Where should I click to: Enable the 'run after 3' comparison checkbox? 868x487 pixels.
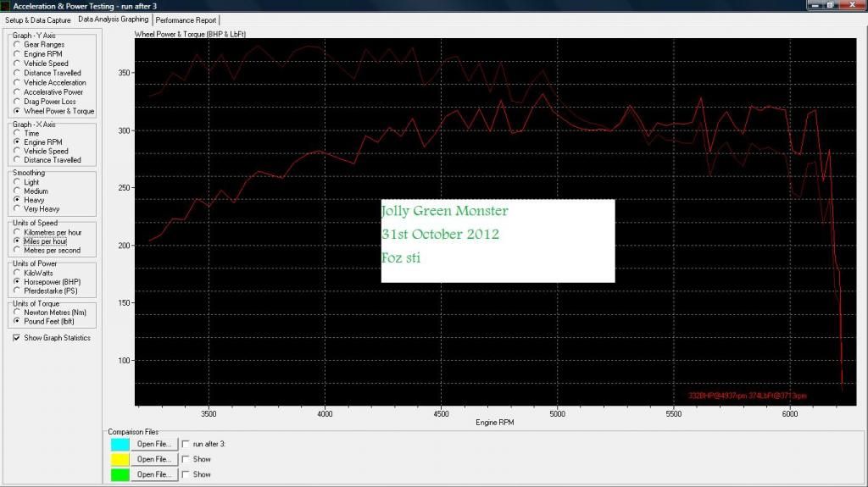(x=186, y=444)
